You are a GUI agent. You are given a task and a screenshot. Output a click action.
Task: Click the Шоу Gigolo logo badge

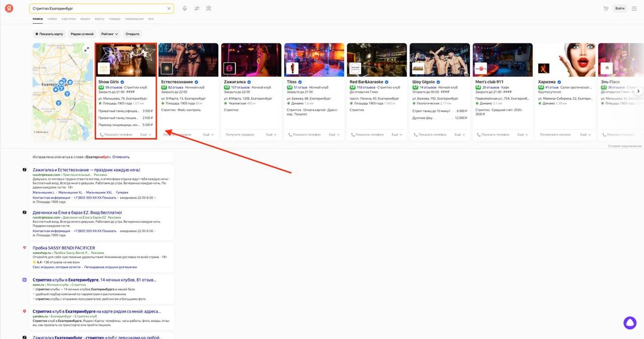[x=418, y=69]
